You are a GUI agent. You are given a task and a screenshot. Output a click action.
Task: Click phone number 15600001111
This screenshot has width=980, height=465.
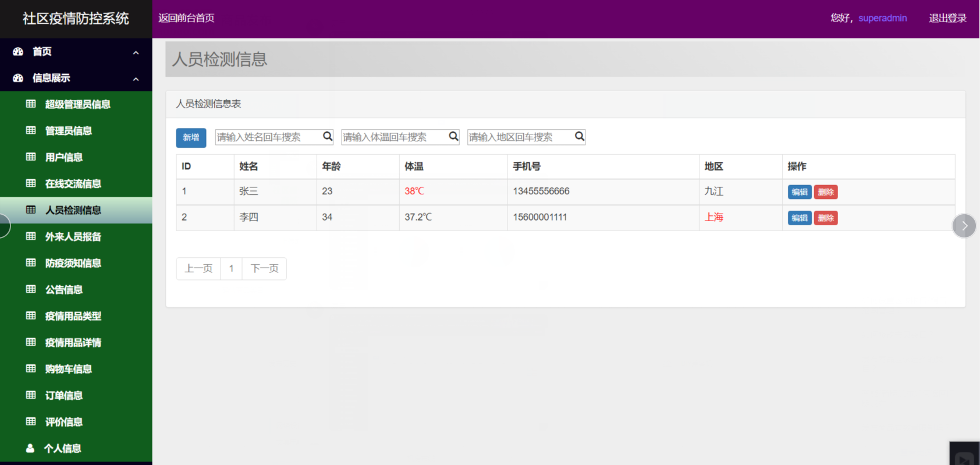click(x=540, y=217)
